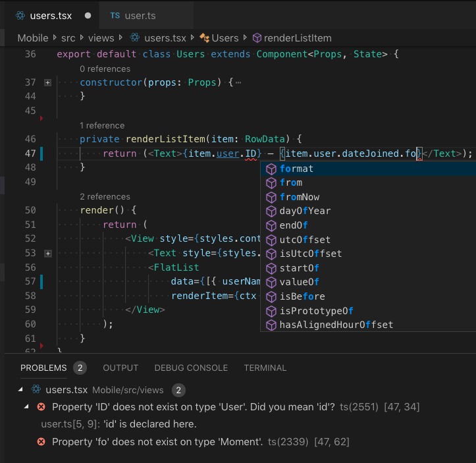
Task: Click the underlined ID property on line 47
Action: tap(251, 153)
